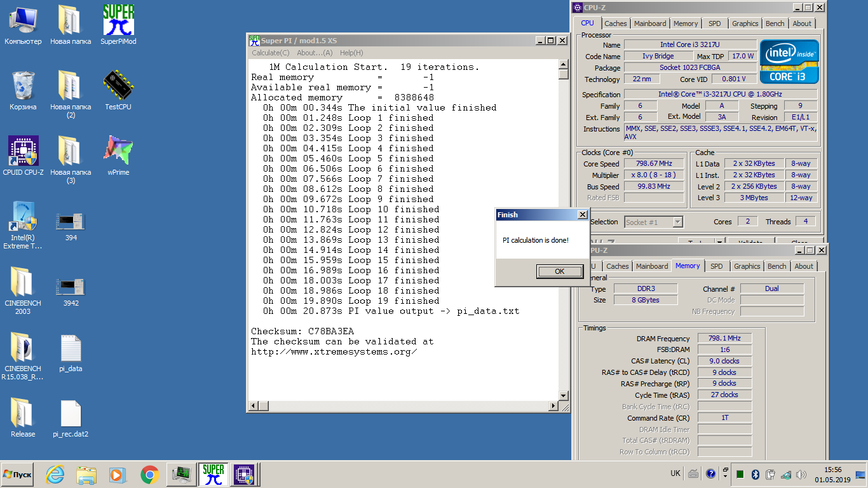Viewport: 868px width, 488px height.
Task: Launch Internet Explorer from the taskbar
Action: coord(55,474)
